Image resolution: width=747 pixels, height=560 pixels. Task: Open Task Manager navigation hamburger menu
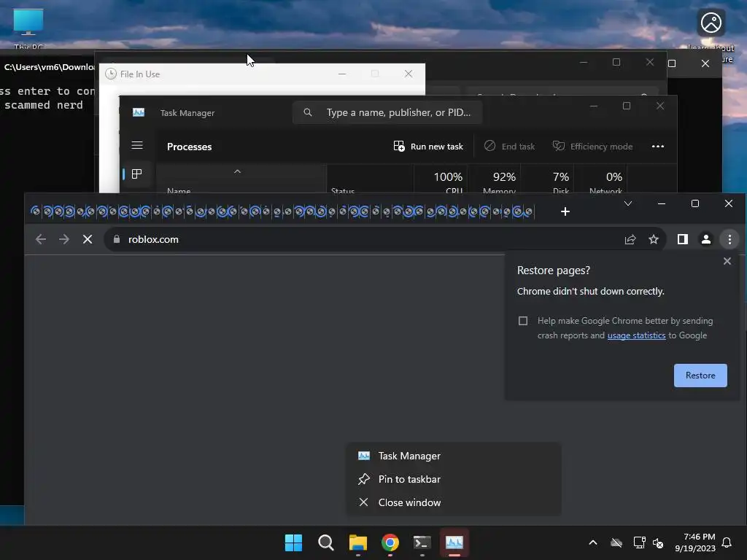coord(137,145)
